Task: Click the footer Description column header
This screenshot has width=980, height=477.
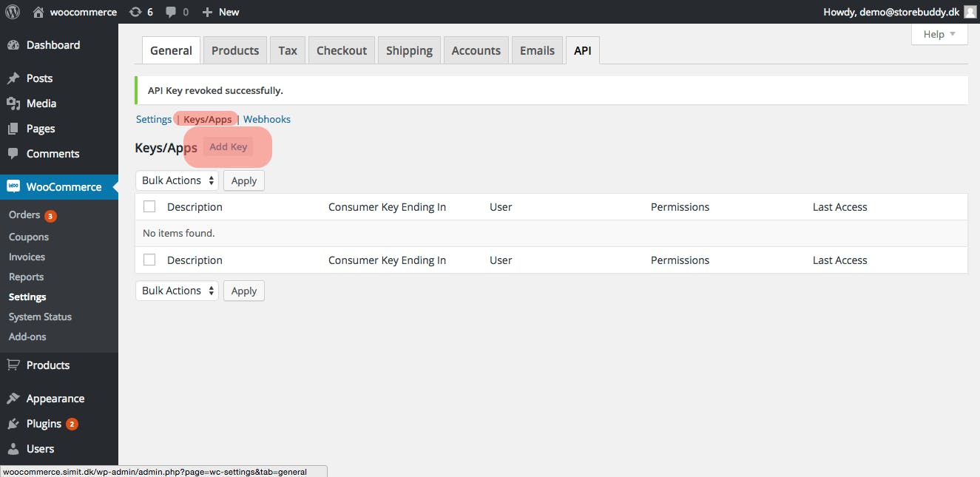Action: coord(195,260)
